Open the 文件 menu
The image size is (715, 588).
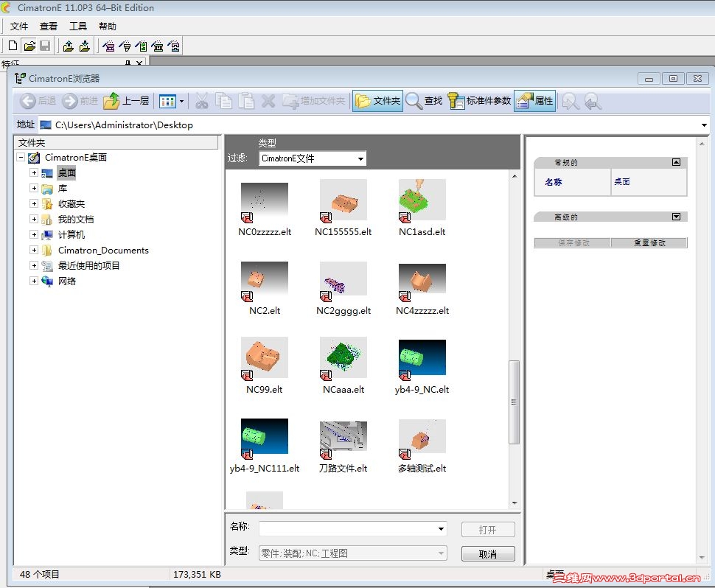(19, 27)
